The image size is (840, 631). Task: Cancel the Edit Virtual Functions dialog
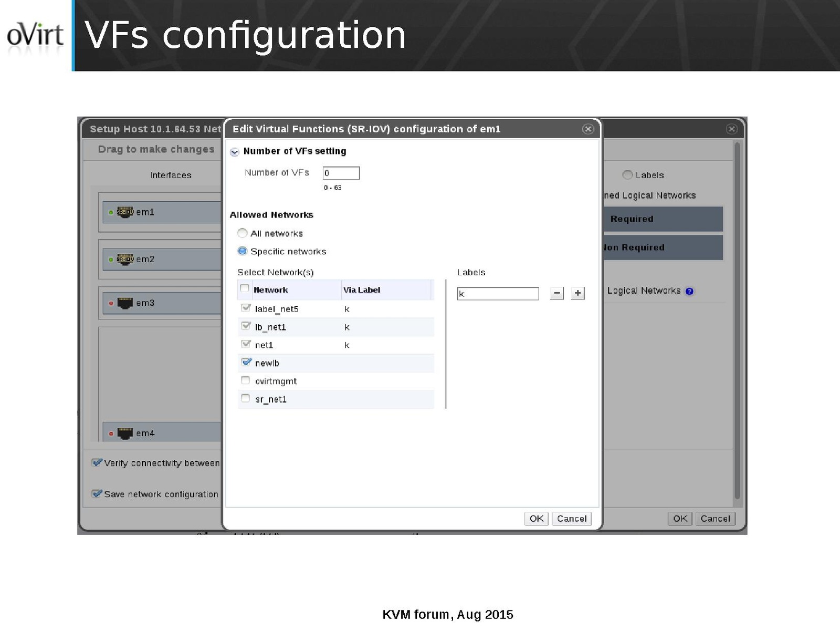571,519
